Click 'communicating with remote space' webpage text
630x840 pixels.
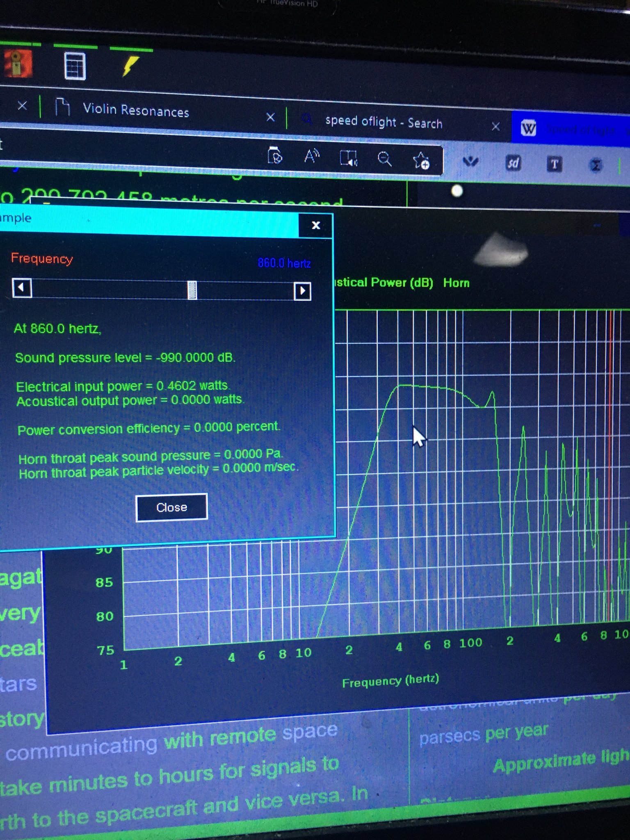172,742
